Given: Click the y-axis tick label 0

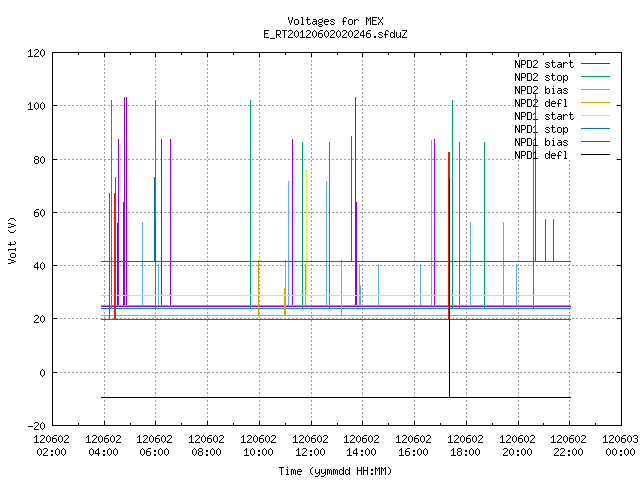Looking at the screenshot, I should pyautogui.click(x=42, y=373).
